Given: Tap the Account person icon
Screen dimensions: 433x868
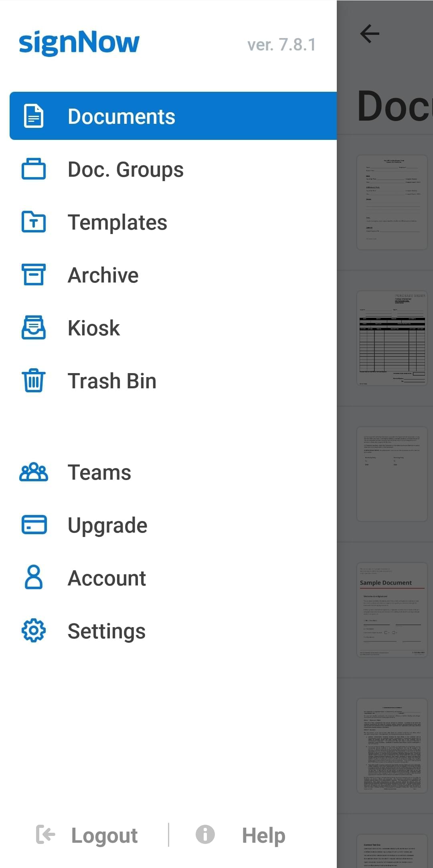Looking at the screenshot, I should tap(34, 578).
